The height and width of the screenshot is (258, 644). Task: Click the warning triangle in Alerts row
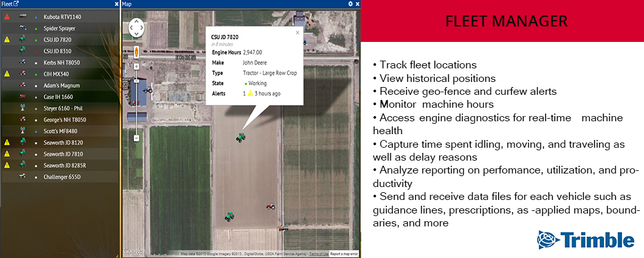coord(251,94)
